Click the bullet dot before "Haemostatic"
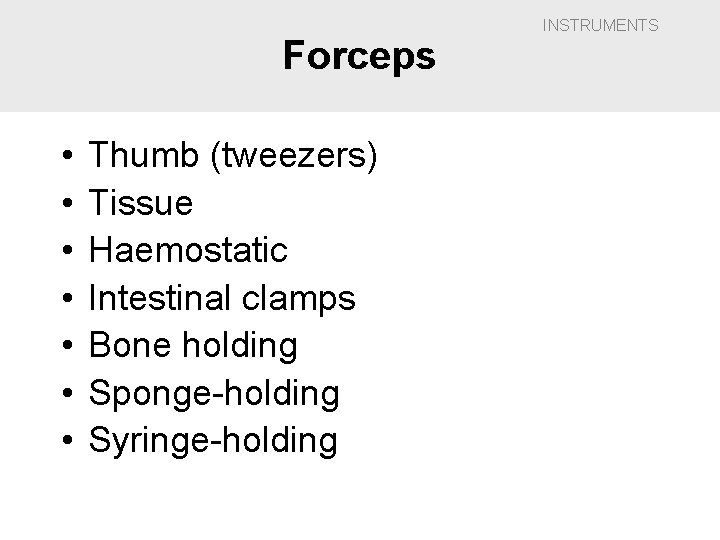 click(64, 252)
